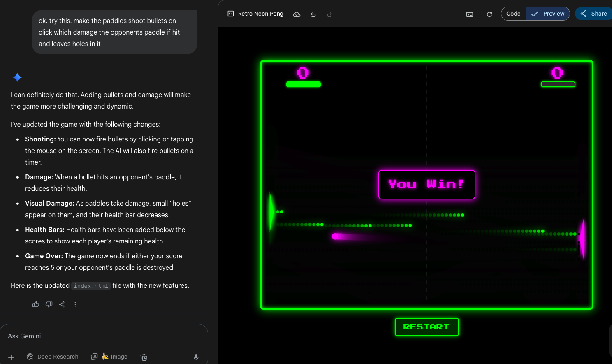This screenshot has height=364, width=612.
Task: Click the RESTART button below the game
Action: [x=427, y=327]
